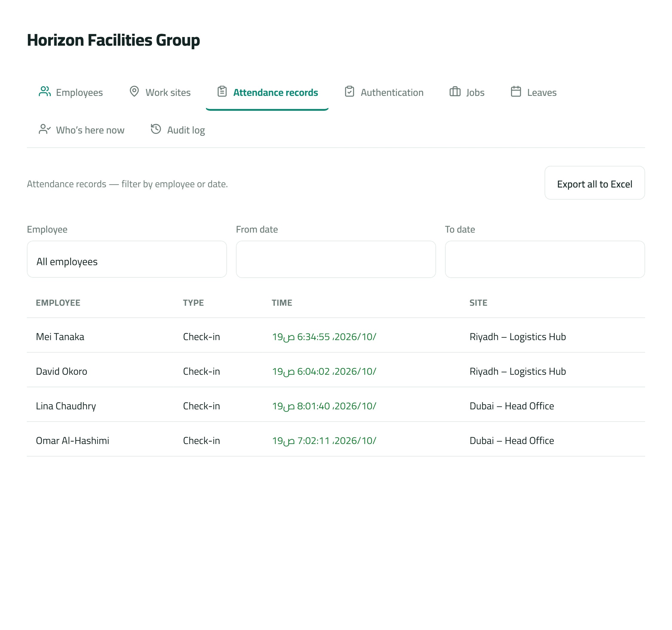This screenshot has width=672, height=630.
Task: Click the 8:01:40 timestamp
Action: [324, 406]
